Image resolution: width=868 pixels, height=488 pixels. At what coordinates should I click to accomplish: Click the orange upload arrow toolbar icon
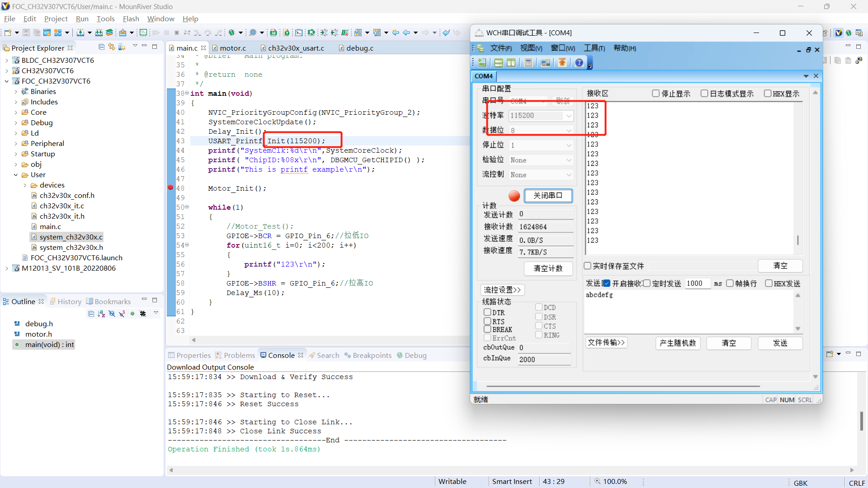pyautogui.click(x=562, y=63)
